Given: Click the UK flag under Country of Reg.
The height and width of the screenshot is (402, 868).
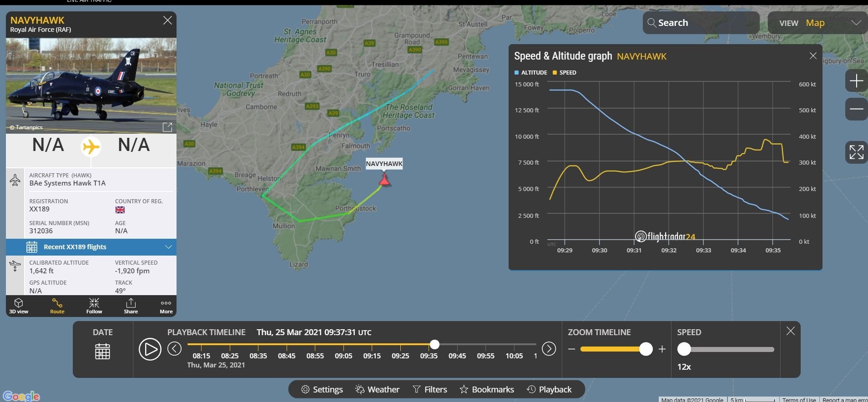Looking at the screenshot, I should (120, 210).
